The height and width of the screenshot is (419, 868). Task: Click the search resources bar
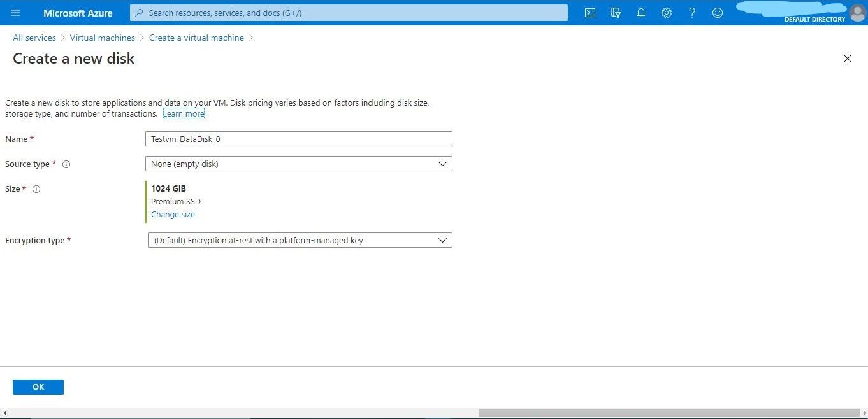(x=349, y=13)
